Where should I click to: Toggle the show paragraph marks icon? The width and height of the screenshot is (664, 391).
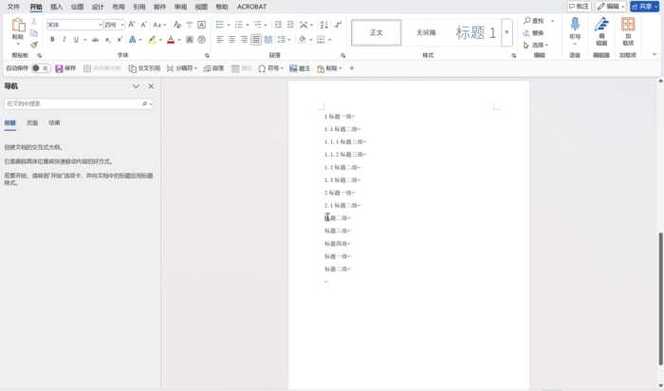click(338, 25)
